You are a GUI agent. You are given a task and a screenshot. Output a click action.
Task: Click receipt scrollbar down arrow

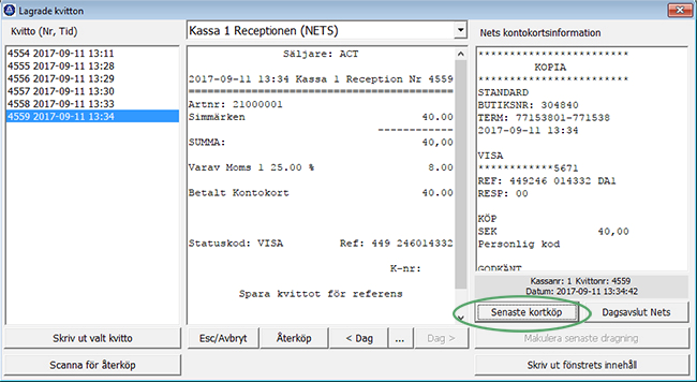pos(461,318)
